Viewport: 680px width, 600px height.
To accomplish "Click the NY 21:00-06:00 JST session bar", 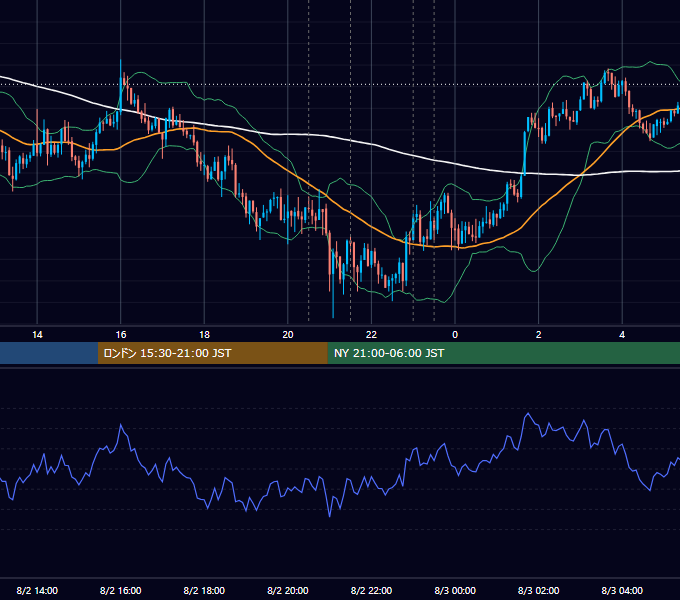I will point(503,353).
